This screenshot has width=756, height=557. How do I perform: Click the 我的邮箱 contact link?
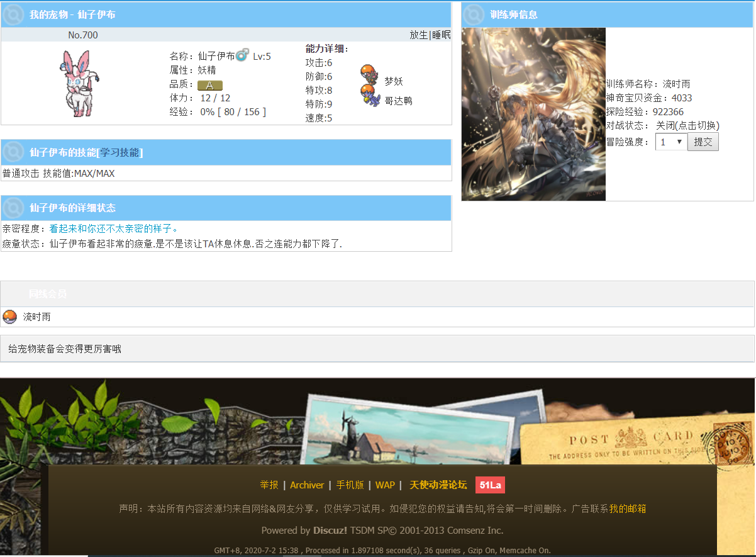[627, 509]
